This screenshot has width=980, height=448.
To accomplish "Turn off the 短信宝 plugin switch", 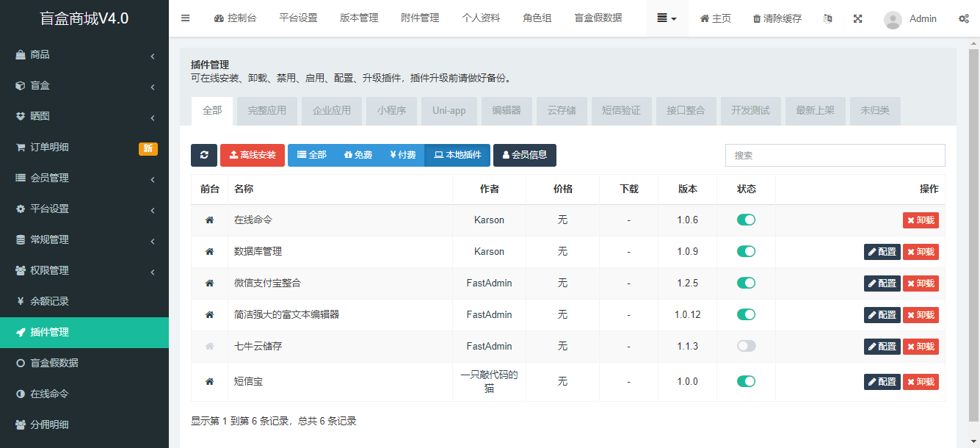I will (x=746, y=381).
